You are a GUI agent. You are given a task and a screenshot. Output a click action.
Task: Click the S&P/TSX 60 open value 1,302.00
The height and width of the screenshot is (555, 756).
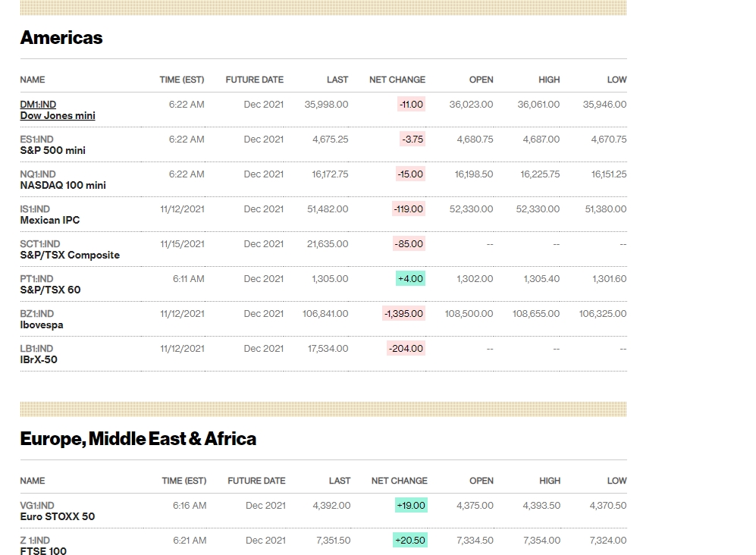tap(475, 279)
